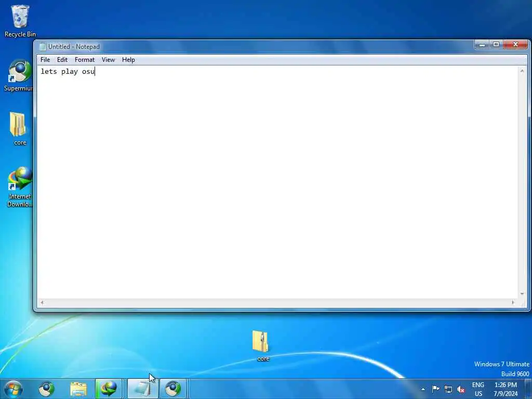Switch to the running Supermium taskbar window
This screenshot has width=532, height=399.
[x=173, y=389]
